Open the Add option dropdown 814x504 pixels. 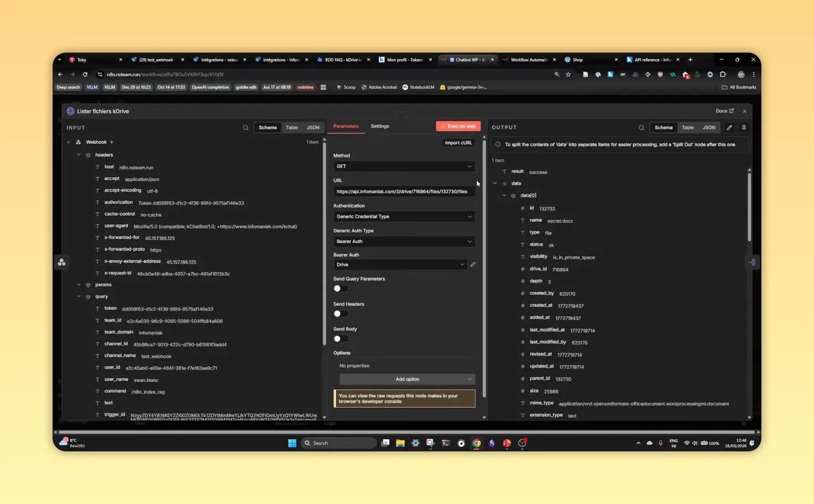click(x=407, y=379)
